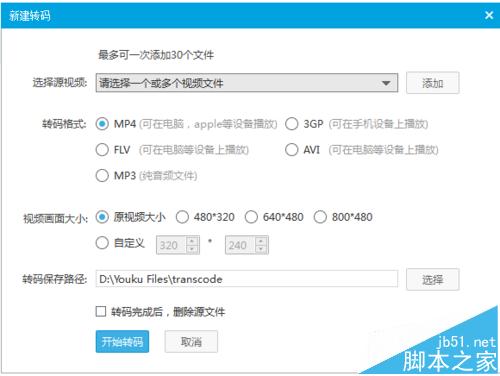Image resolution: width=500 pixels, height=376 pixels.
Task: Pick the MP3 audio-only option
Action: 102,175
